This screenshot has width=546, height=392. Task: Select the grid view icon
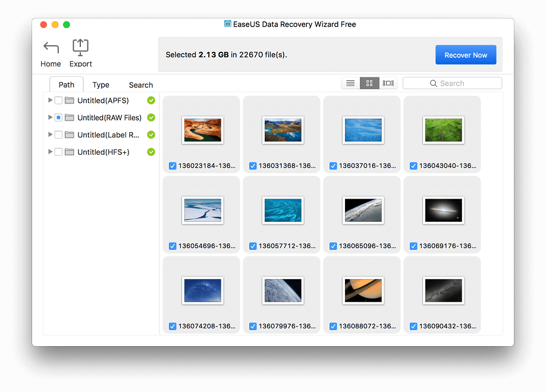point(369,83)
